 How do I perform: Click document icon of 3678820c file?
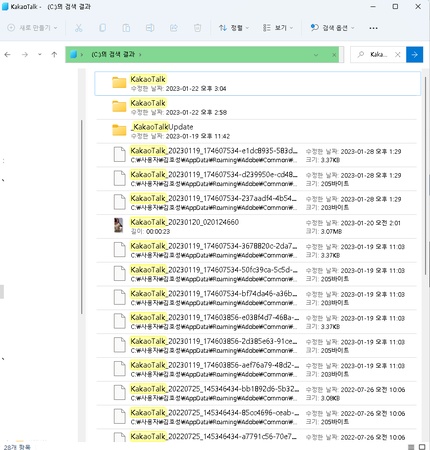(119, 250)
